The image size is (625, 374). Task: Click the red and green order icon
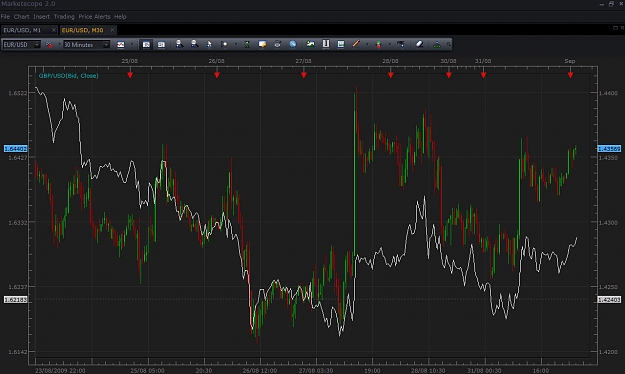(x=378, y=45)
